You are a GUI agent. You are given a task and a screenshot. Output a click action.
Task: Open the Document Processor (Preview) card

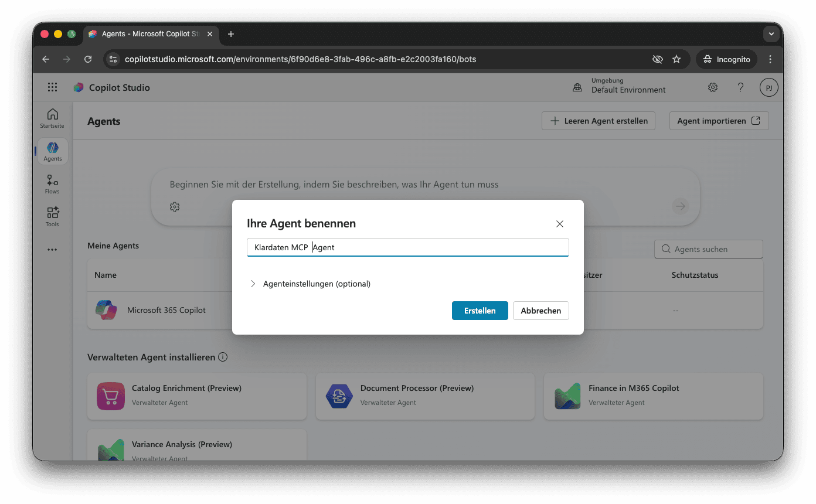(425, 396)
